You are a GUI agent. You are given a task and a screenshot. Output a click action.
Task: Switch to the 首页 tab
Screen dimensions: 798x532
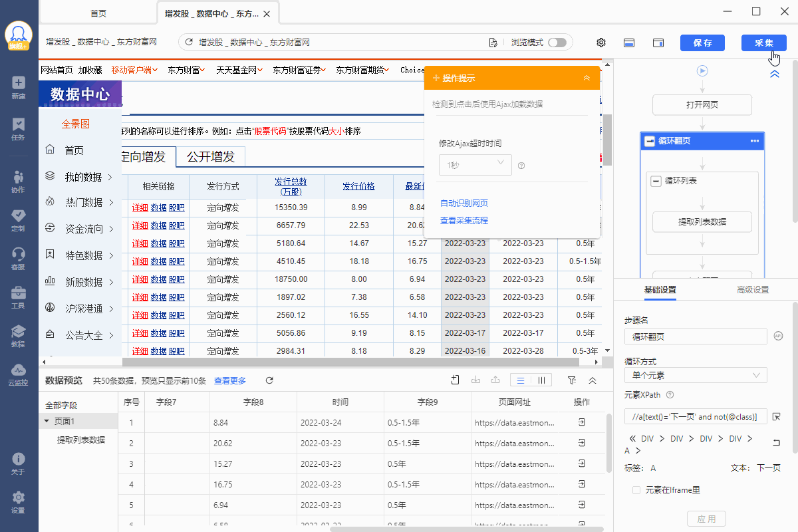pyautogui.click(x=98, y=13)
